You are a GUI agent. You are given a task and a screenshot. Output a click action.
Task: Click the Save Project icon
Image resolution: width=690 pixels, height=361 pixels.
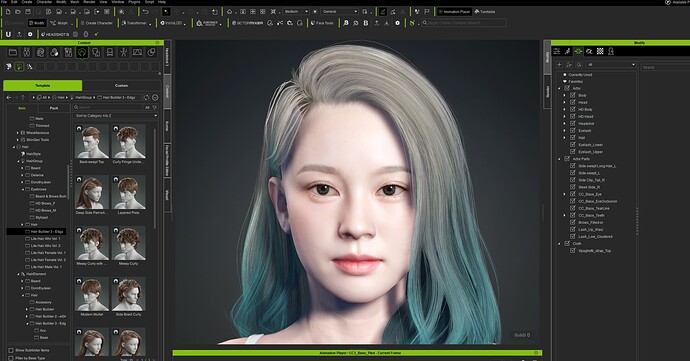point(28,11)
